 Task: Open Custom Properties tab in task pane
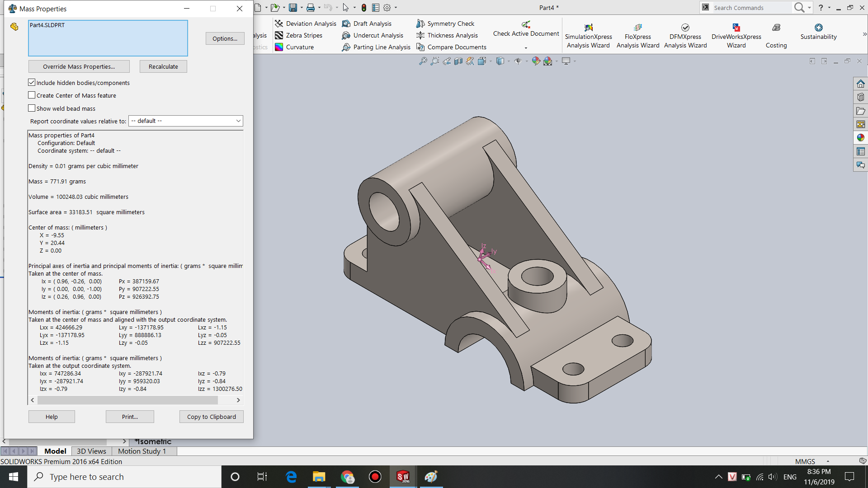(x=861, y=151)
